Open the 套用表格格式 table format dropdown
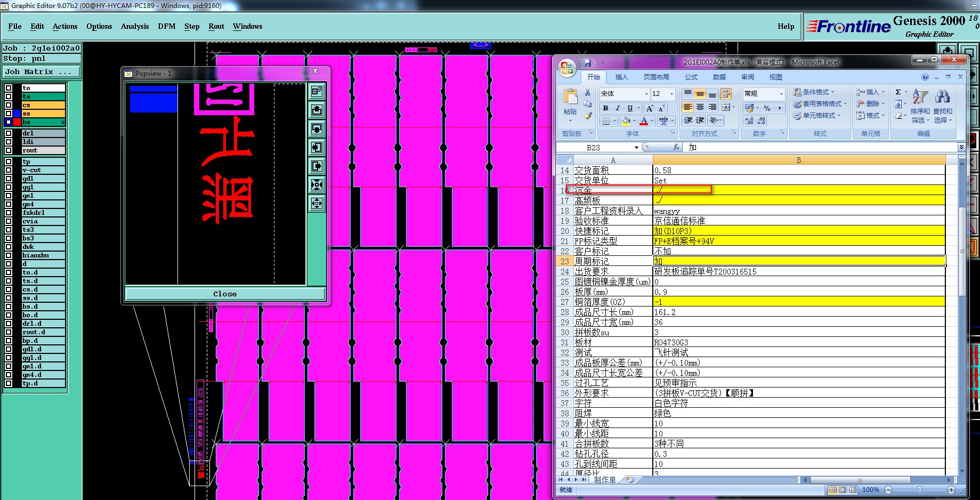The width and height of the screenshot is (980, 500). [x=820, y=104]
